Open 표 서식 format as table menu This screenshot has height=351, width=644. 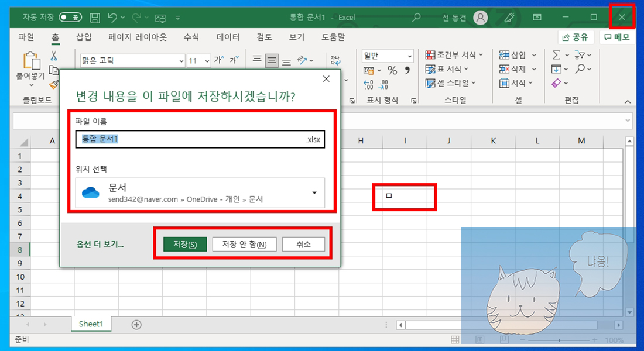click(447, 69)
